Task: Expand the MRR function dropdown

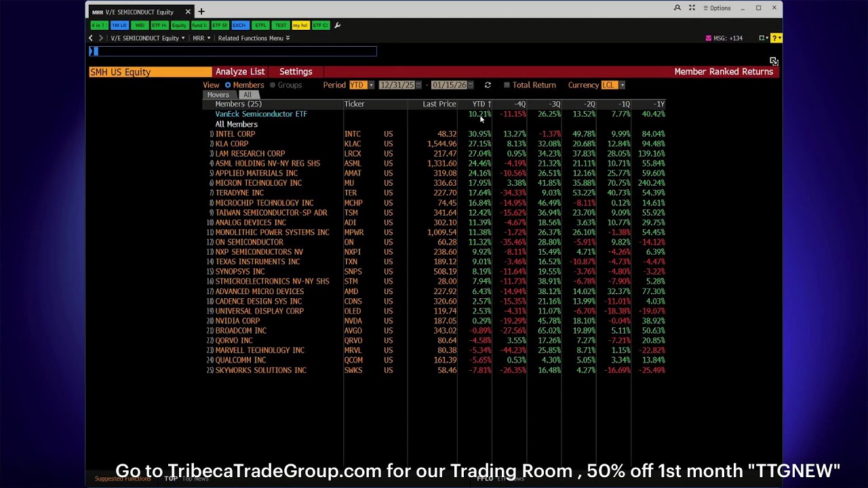Action: pos(201,38)
